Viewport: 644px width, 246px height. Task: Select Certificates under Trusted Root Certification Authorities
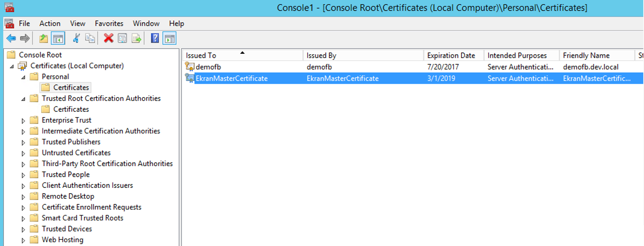71,109
